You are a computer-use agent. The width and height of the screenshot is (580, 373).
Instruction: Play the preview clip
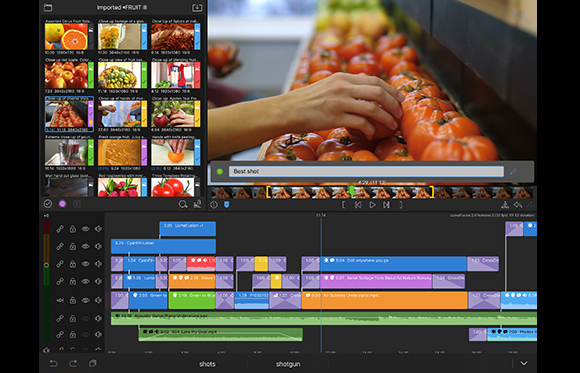372,205
